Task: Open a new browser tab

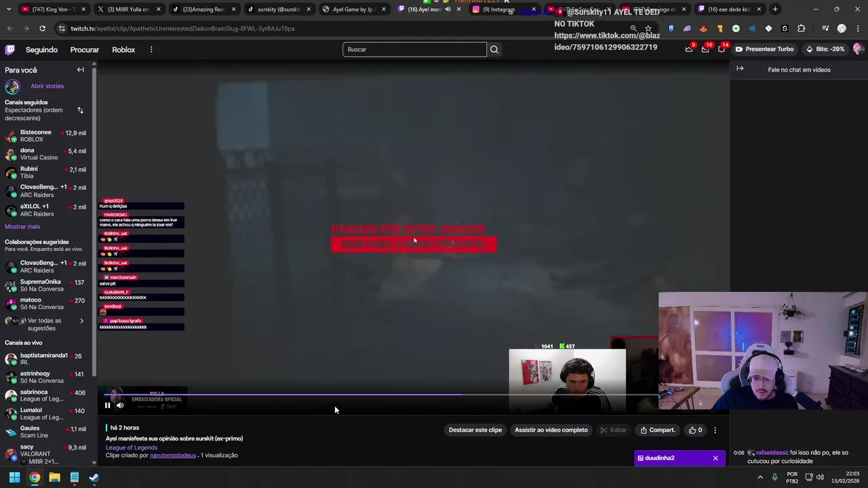Action: point(775,9)
